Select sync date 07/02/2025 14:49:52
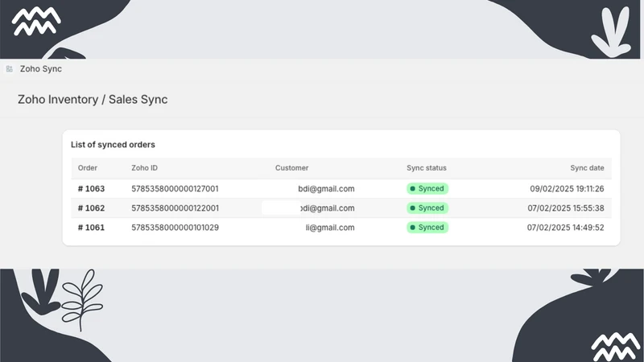The image size is (644, 362). click(x=566, y=228)
